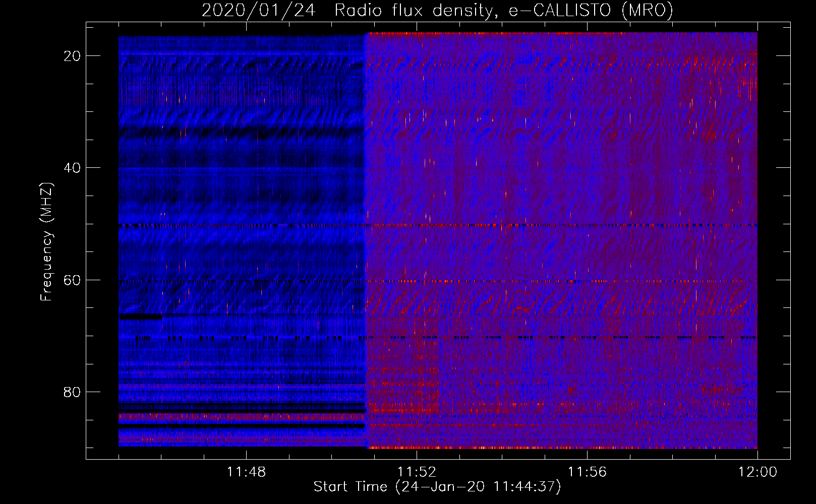Image resolution: width=816 pixels, height=504 pixels.
Task: Click the time tick label '12:00'
Action: point(757,472)
